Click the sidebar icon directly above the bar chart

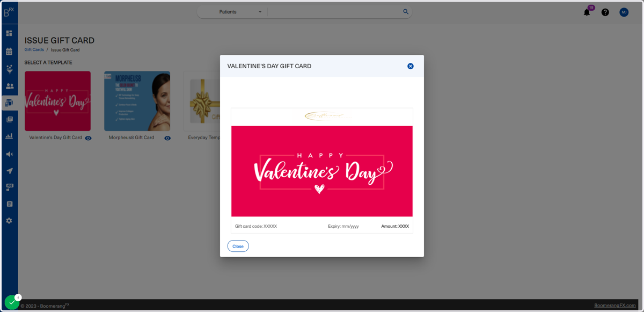(x=9, y=120)
